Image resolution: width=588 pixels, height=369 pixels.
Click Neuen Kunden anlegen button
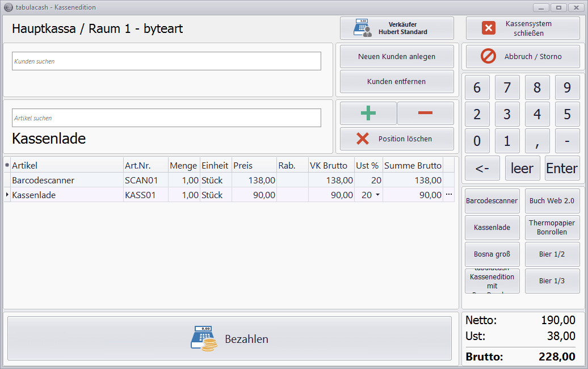397,57
